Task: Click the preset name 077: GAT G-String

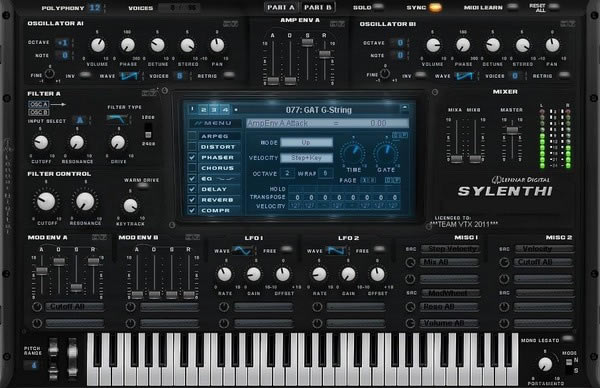Action: pyautogui.click(x=318, y=110)
